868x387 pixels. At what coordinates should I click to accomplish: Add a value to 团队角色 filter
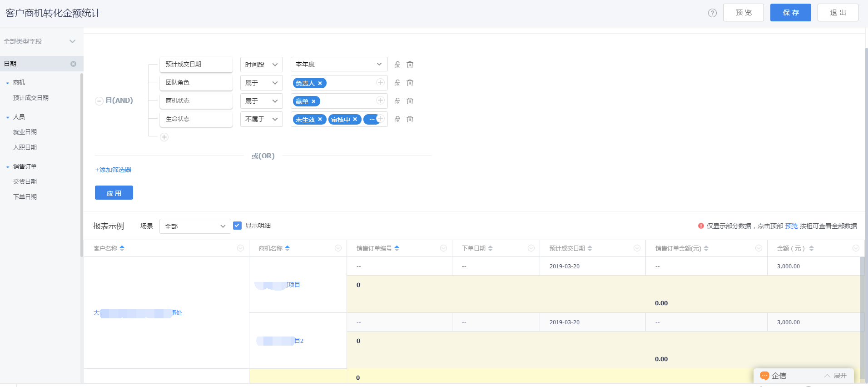[x=380, y=82]
